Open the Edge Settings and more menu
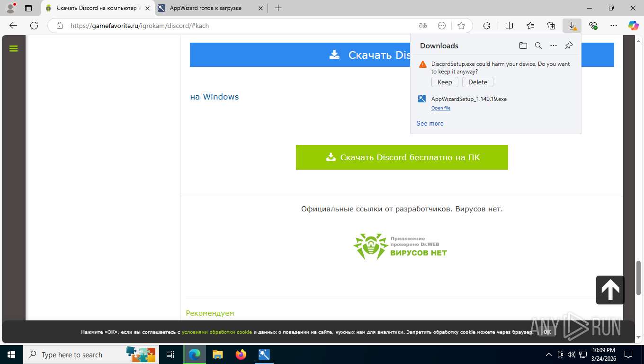The image size is (644, 364). pos(614,26)
